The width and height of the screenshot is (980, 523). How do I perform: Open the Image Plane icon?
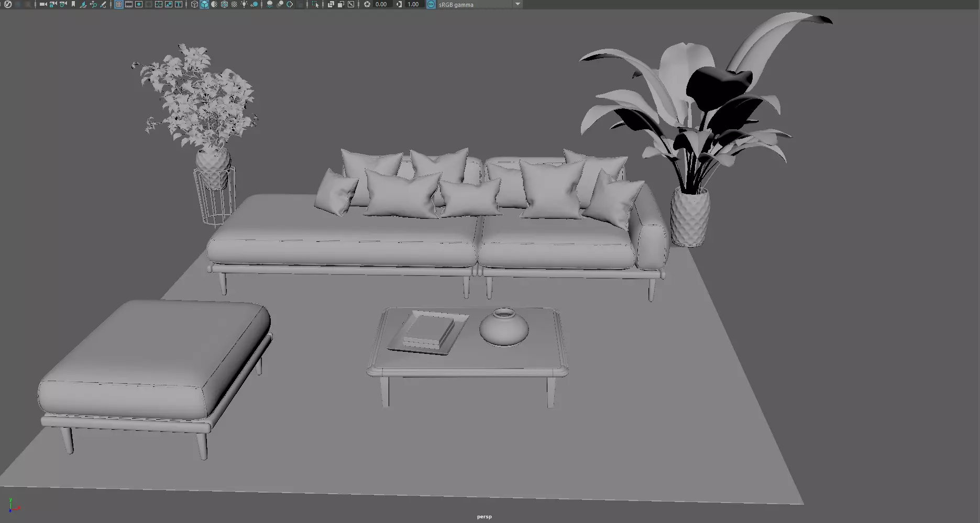[x=83, y=4]
